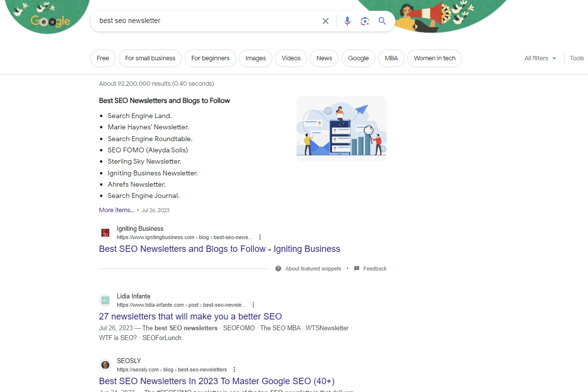Open three-dot menu for Lidia Infante result
Viewport: 588px width, 392px height.
[253, 305]
